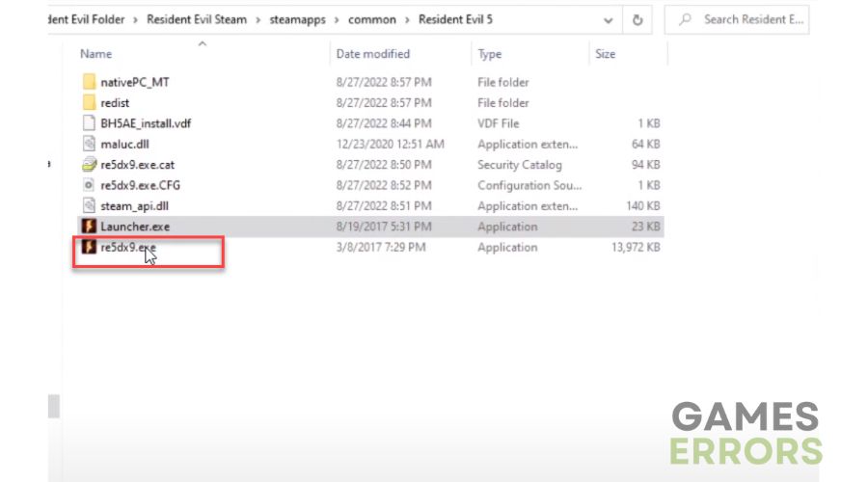Image resolution: width=868 pixels, height=482 pixels.
Task: Sort by Size column header
Action: click(605, 54)
